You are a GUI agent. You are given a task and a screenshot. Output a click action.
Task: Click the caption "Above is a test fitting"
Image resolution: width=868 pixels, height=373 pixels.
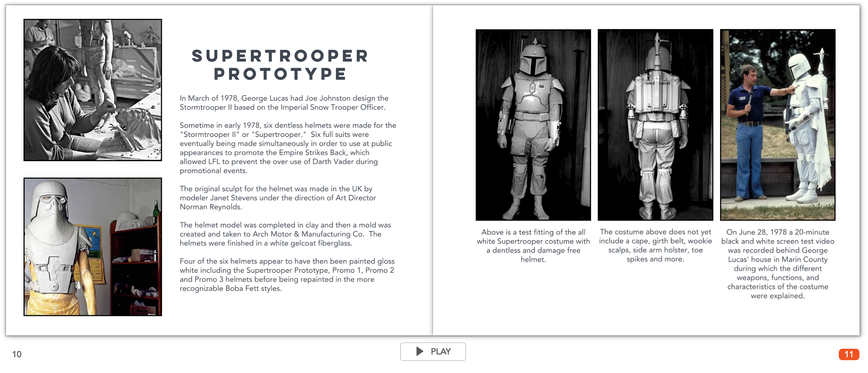click(533, 246)
